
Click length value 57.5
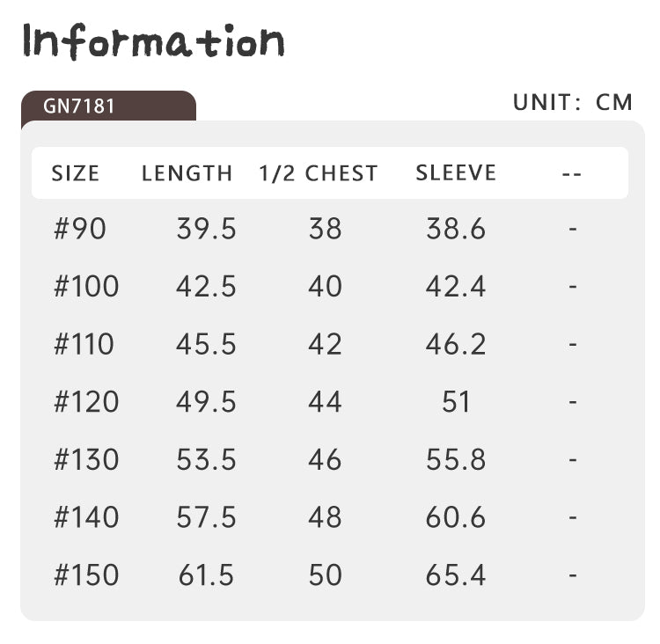point(206,517)
